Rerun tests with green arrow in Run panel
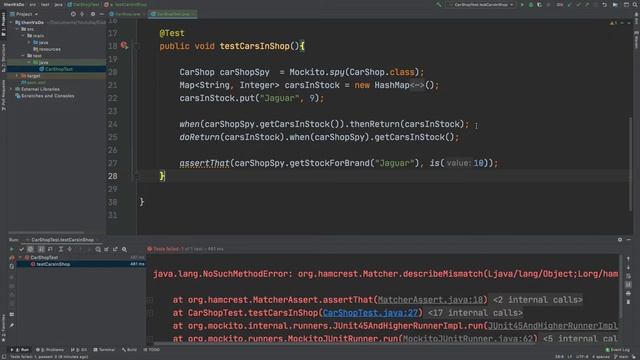 (x=11, y=249)
